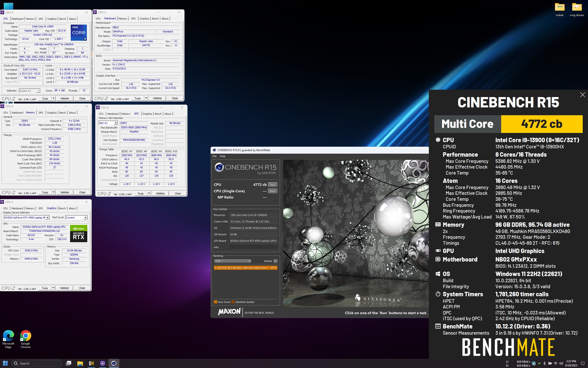Viewport: 588px width, 368px height.
Task: Click the Core Speed 5187.31 MHz value
Action: [30, 70]
